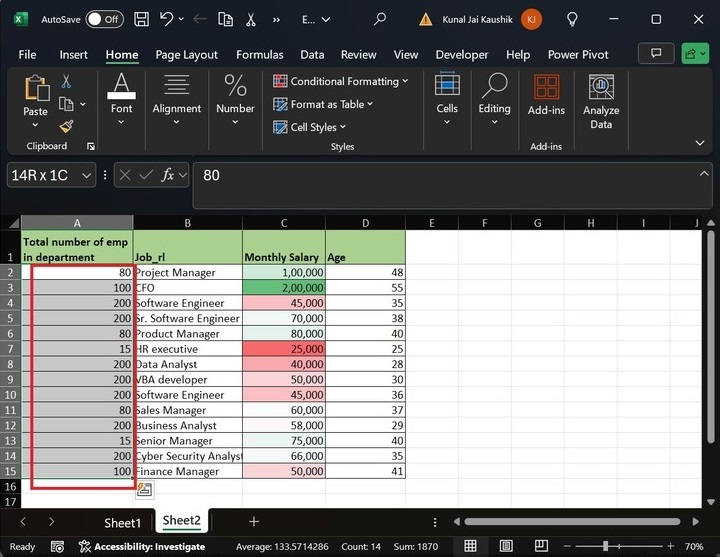Click the Save icon in title bar

pyautogui.click(x=141, y=19)
